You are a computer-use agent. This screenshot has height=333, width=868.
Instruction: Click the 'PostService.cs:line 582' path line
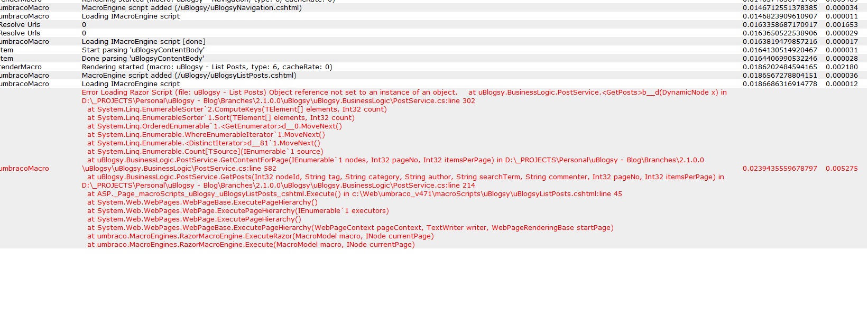coord(179,169)
